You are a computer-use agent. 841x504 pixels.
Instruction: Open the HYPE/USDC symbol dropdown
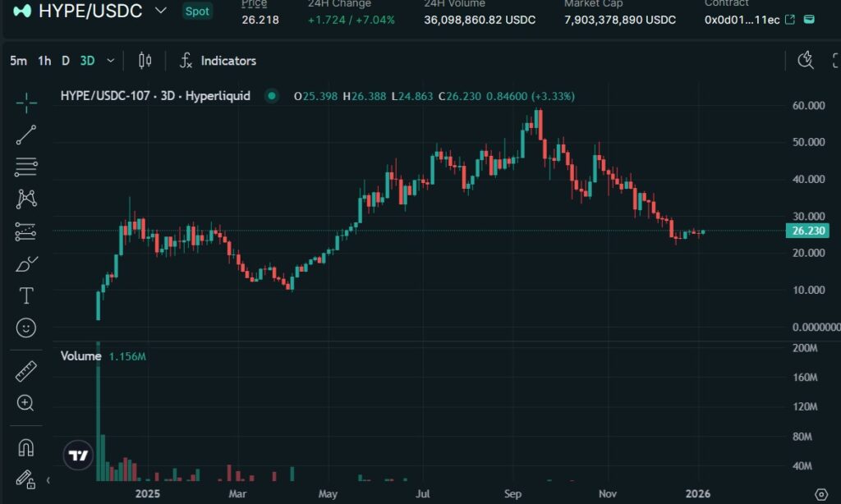pos(160,12)
